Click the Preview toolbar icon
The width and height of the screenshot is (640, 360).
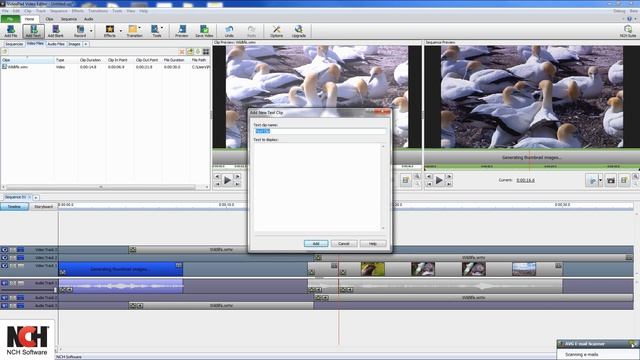point(182,31)
